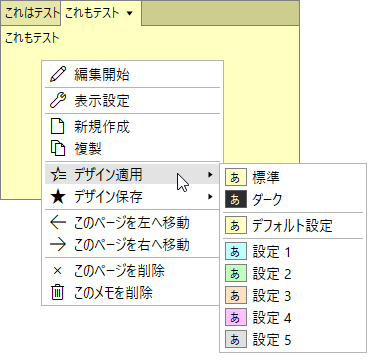
Task: Click the これもテスト memo body text
Action: 32,38
